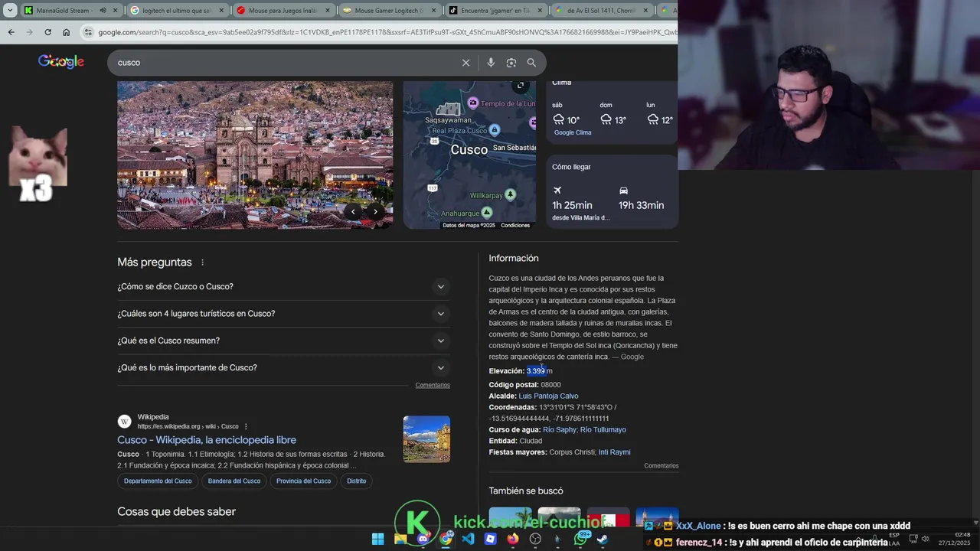
Task: Open Google Lens image search icon
Action: 511,63
